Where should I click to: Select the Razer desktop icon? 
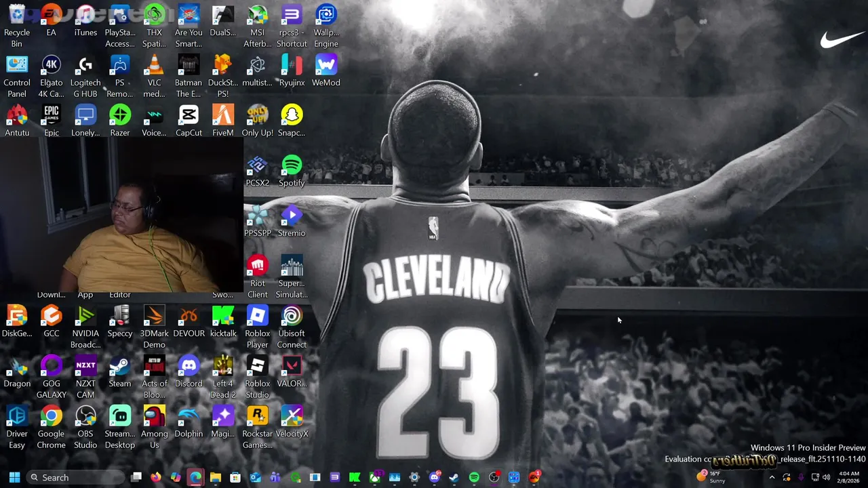pyautogui.click(x=120, y=121)
